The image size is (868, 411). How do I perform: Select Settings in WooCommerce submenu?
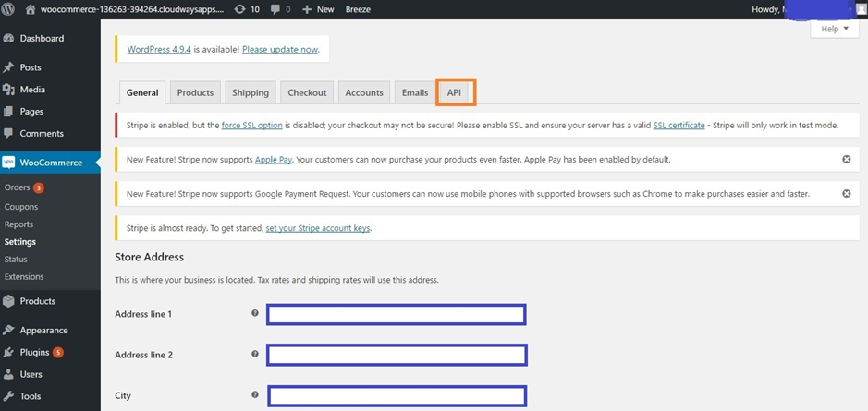(20, 242)
